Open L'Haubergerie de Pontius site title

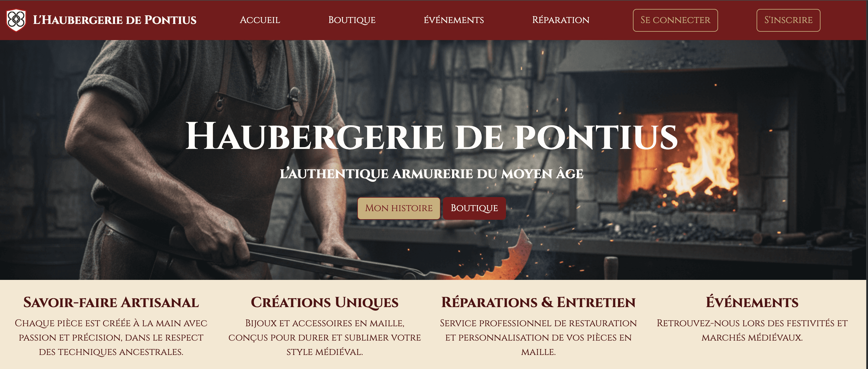[115, 20]
